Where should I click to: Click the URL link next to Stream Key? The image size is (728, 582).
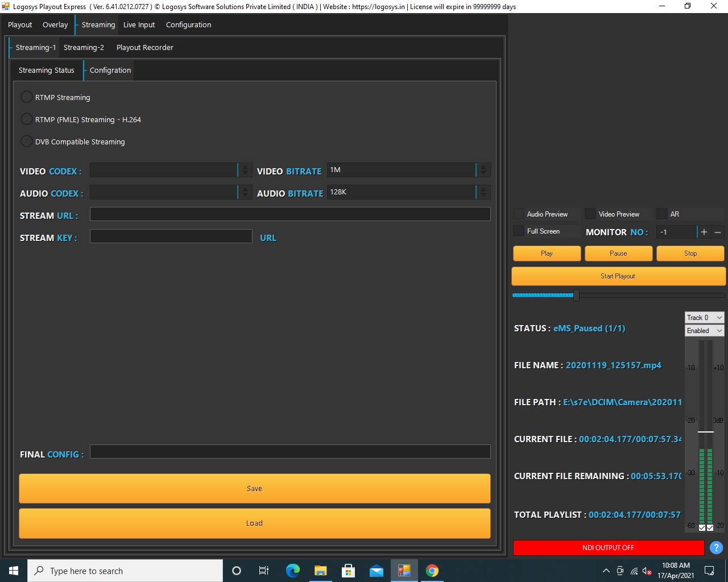[x=268, y=238]
